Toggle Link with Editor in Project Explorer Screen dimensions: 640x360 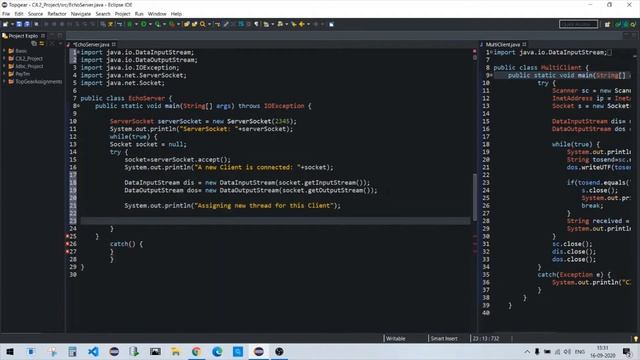pos(41,44)
